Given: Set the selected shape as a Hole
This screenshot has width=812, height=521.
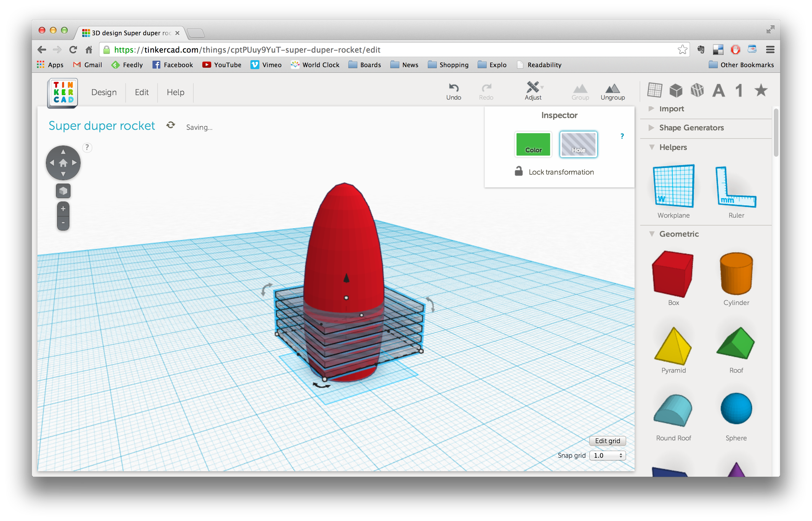Looking at the screenshot, I should click(x=578, y=144).
